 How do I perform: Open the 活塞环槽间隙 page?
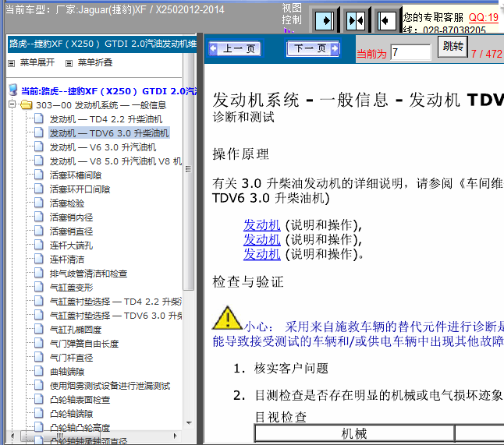76,175
